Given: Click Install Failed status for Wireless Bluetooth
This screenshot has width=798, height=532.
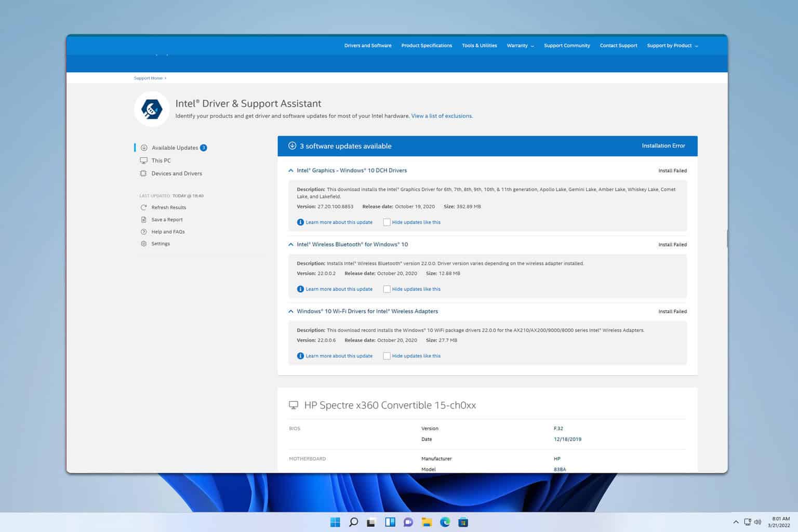Looking at the screenshot, I should 672,244.
